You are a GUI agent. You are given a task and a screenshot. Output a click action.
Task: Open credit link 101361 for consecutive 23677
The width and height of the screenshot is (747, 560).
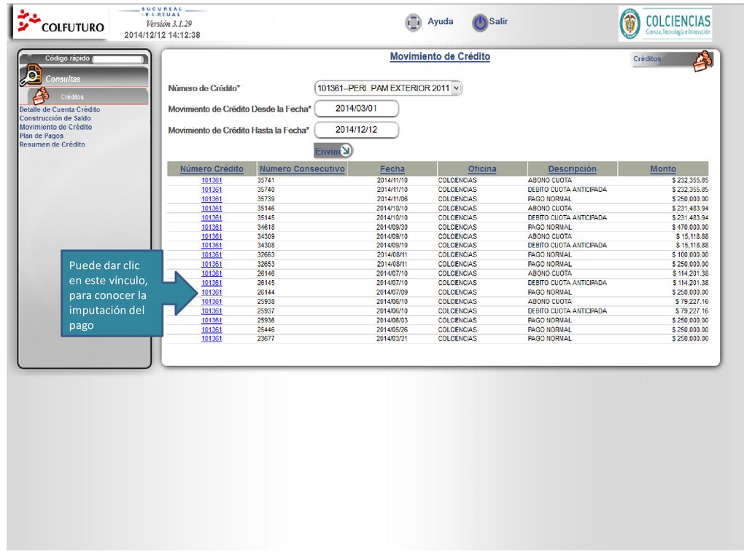tap(212, 338)
